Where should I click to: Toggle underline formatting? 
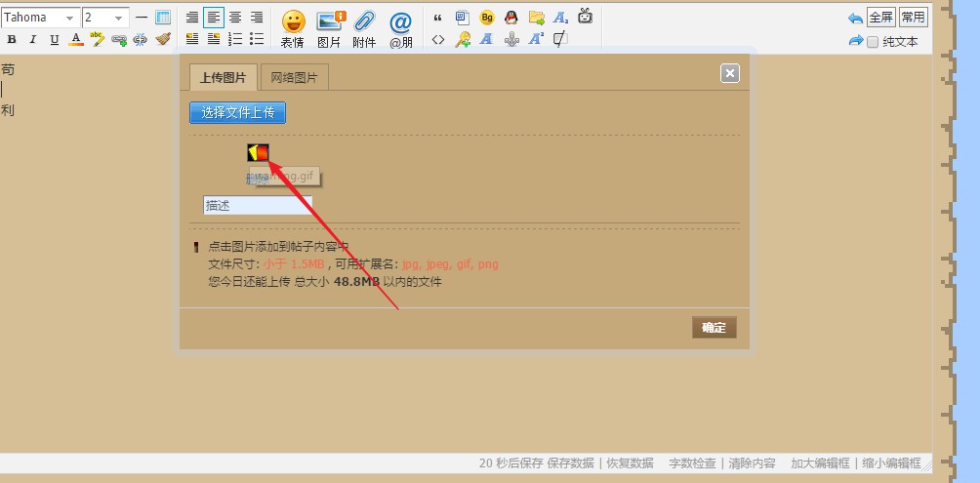[55, 40]
